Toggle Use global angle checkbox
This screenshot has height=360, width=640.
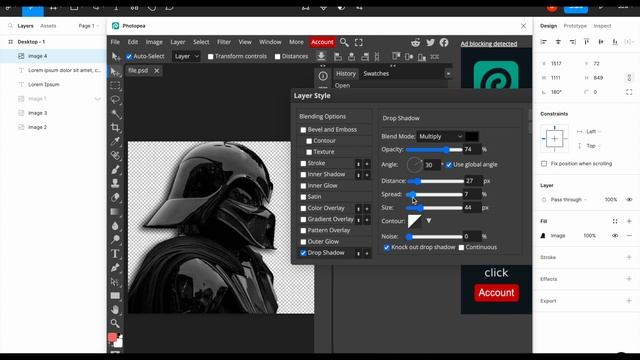click(x=449, y=165)
